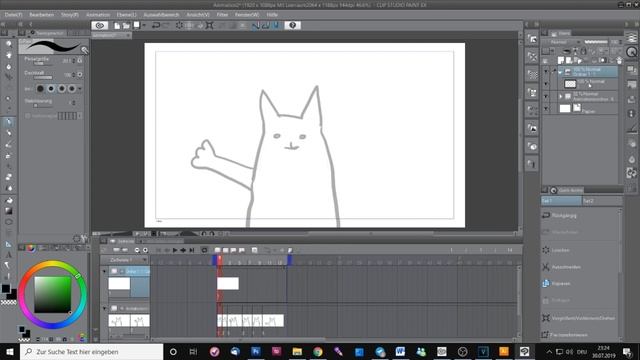
Task: Click the Windows search box
Action: click(91, 351)
